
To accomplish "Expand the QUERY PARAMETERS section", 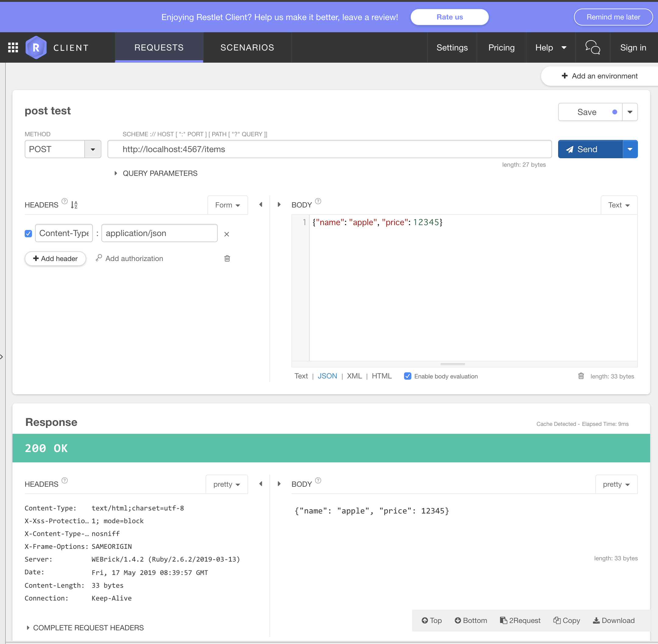I will [x=116, y=173].
